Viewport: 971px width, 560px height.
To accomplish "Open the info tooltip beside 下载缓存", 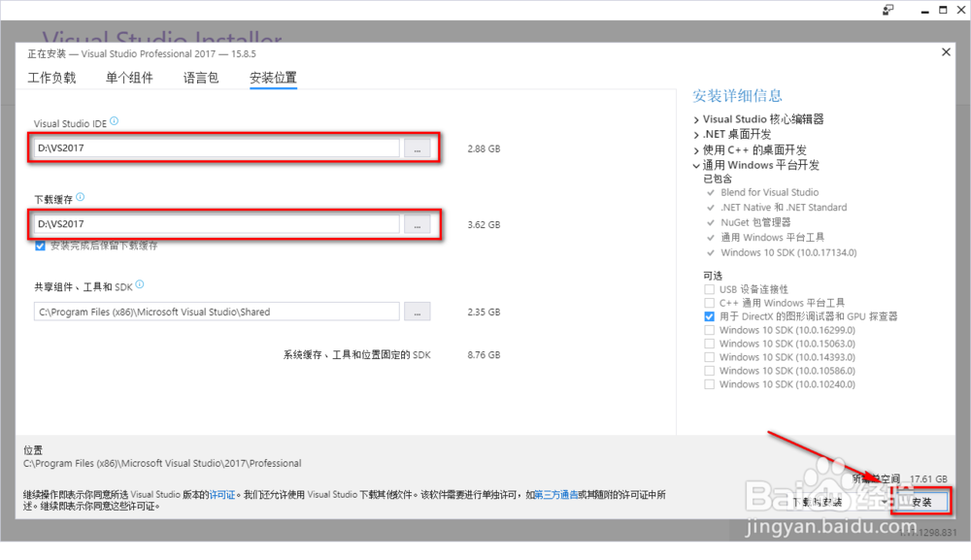I will 81,197.
